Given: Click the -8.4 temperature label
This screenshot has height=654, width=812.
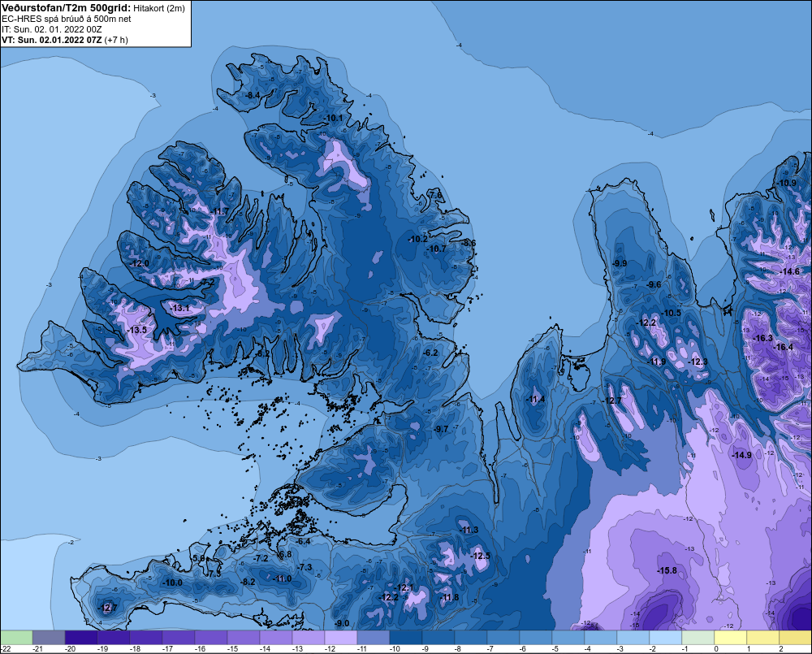Looking at the screenshot, I should click(x=253, y=95).
